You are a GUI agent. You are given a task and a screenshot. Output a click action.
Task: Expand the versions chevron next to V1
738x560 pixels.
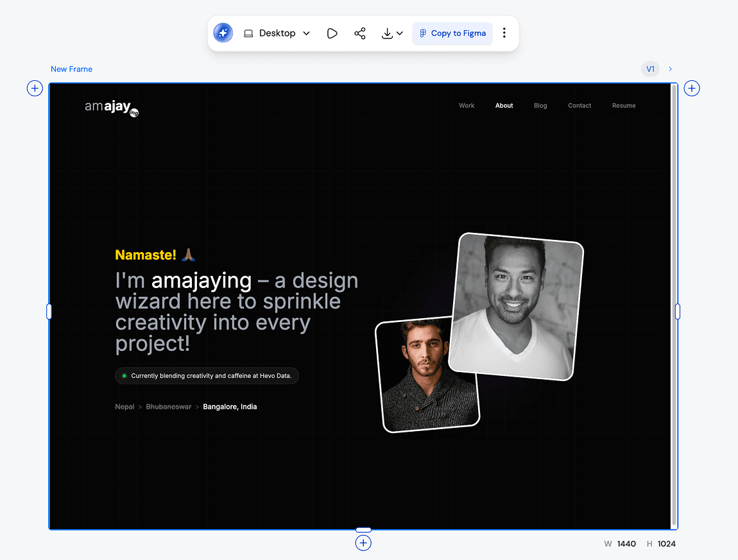671,69
